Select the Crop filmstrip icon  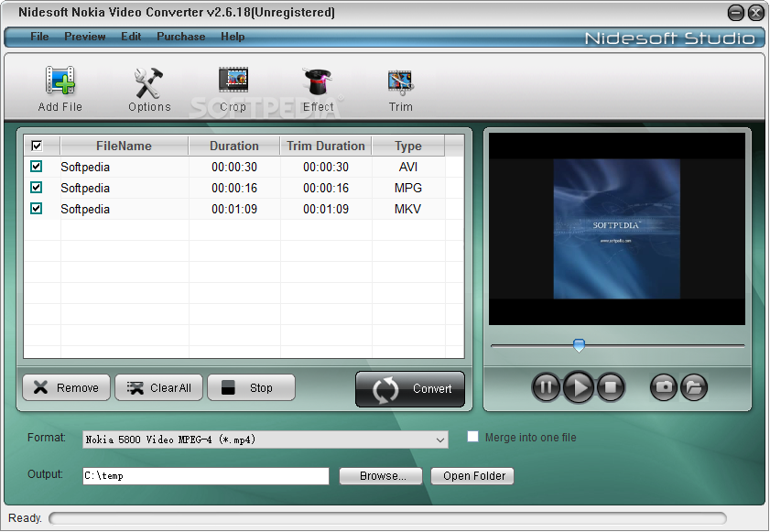233,80
